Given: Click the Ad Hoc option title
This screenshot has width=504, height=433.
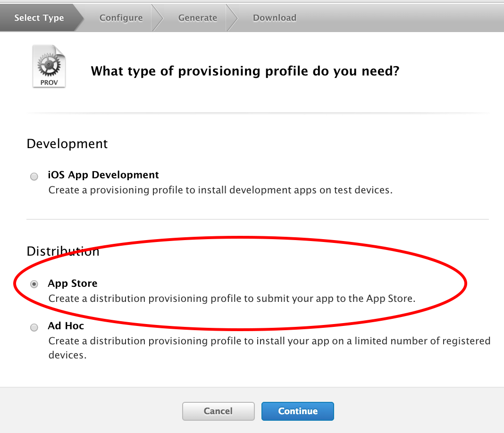Looking at the screenshot, I should [x=66, y=326].
